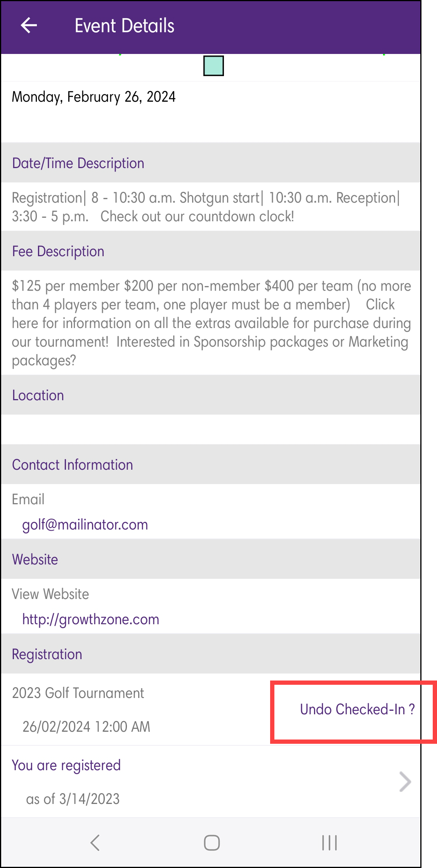
Task: Tap the Registration section header
Action: 47,654
